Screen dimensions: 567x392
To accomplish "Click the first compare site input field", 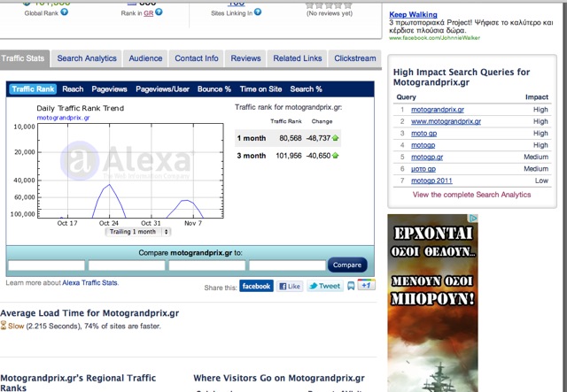I will 46,265.
